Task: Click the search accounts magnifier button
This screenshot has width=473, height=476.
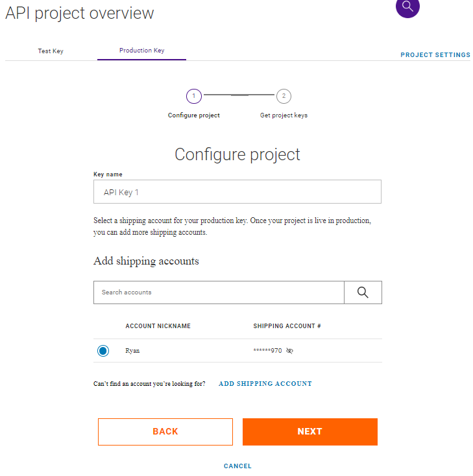Action: (x=363, y=292)
